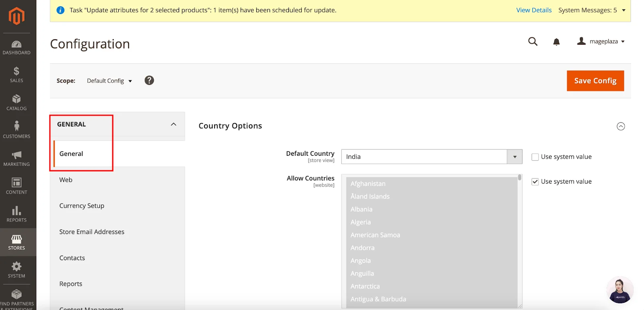Click the Save Config button

point(595,81)
